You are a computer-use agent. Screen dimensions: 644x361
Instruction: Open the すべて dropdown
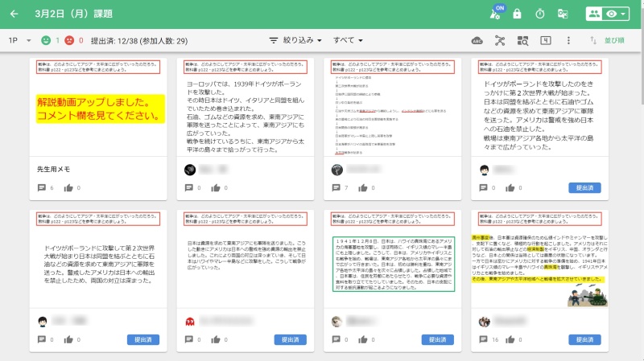pos(348,40)
